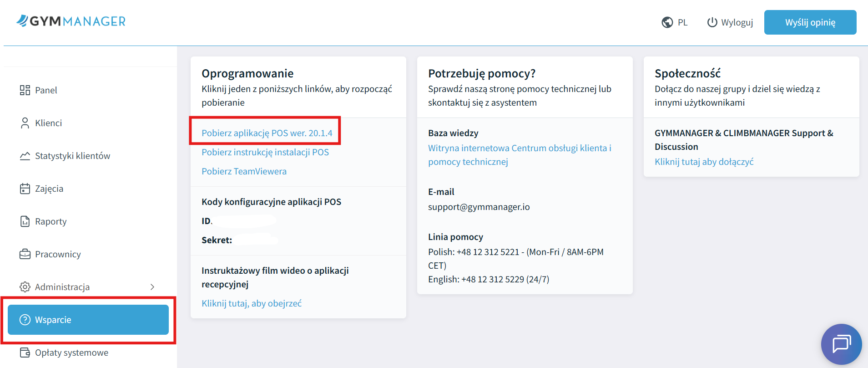This screenshot has height=368, width=868.
Task: Open Opłaty systemowe menu item
Action: click(71, 353)
